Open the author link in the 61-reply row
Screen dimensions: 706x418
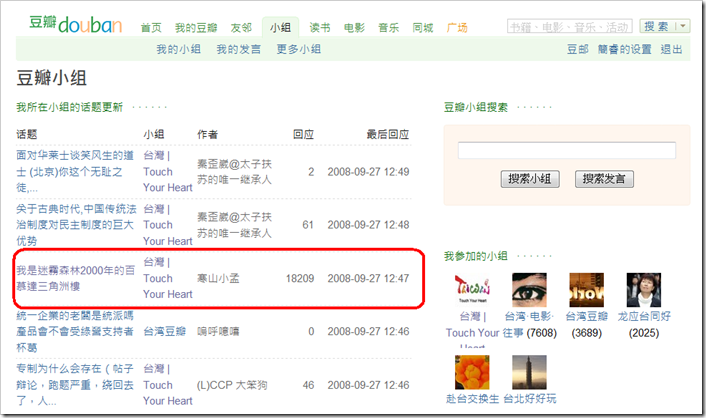tap(234, 225)
